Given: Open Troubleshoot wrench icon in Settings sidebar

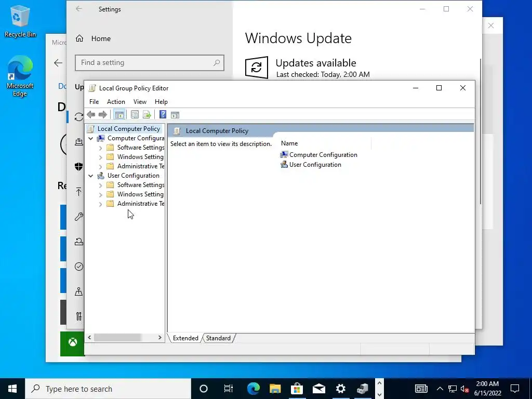Looking at the screenshot, I should coord(79,217).
